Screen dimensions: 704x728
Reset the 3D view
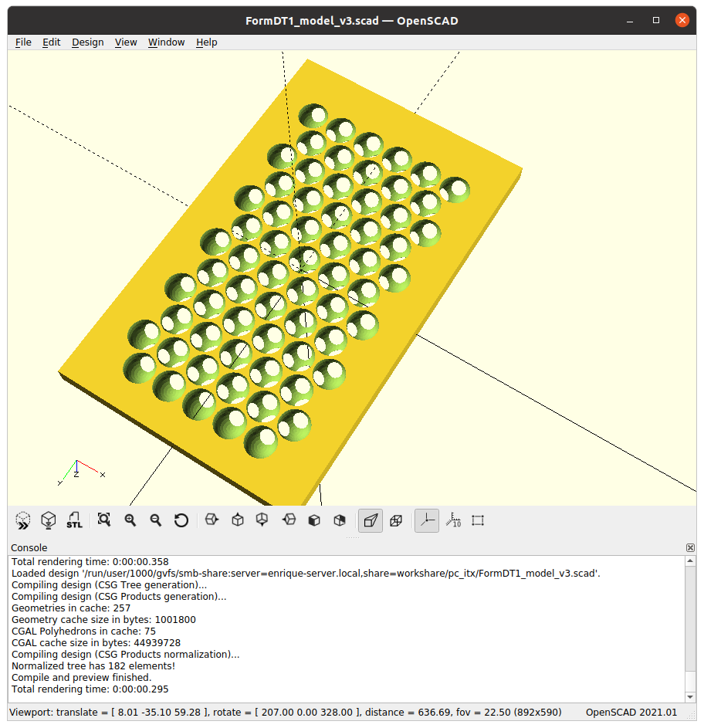(181, 520)
